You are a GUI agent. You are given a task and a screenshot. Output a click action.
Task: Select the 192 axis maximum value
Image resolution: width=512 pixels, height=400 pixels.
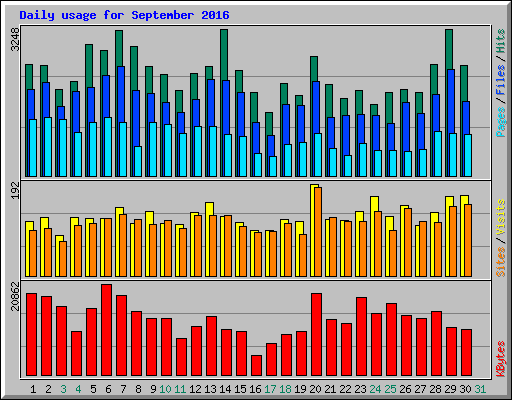(16, 190)
